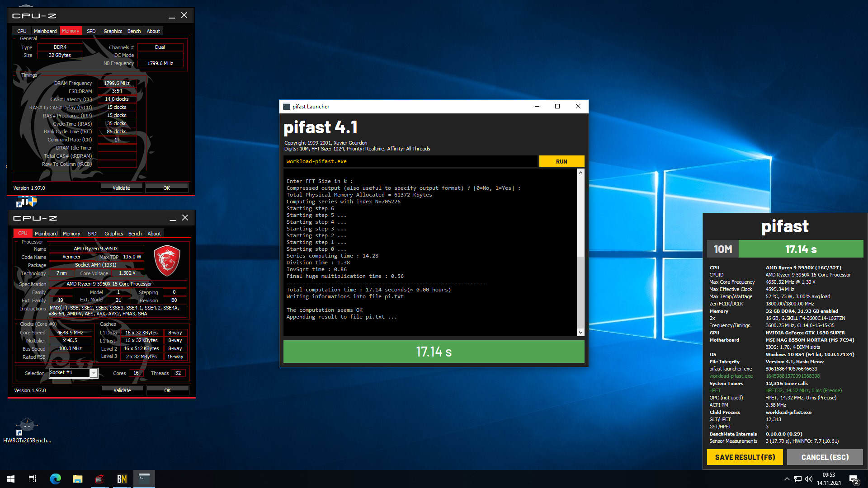Click CAS# Latency value 14.0 clocks

click(x=117, y=99)
